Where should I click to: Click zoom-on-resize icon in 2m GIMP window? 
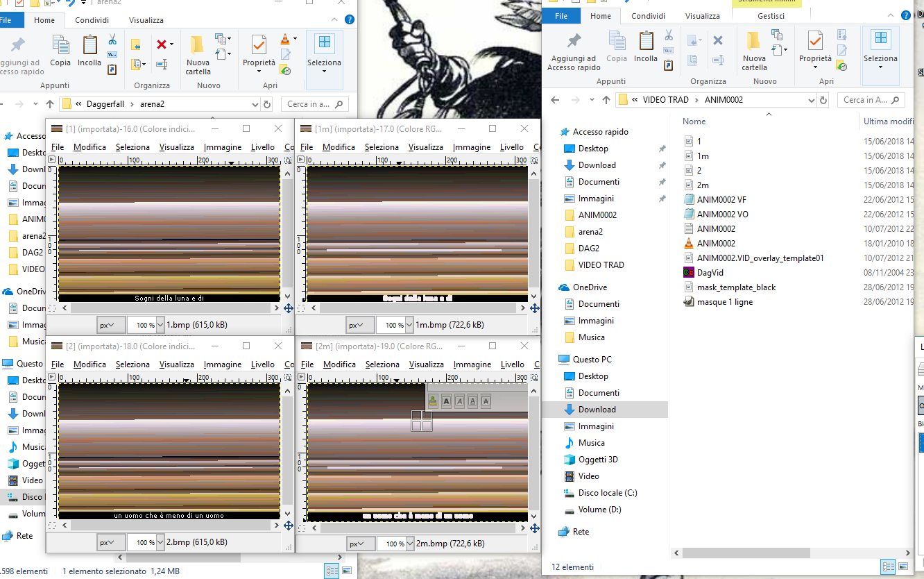pyautogui.click(x=534, y=378)
